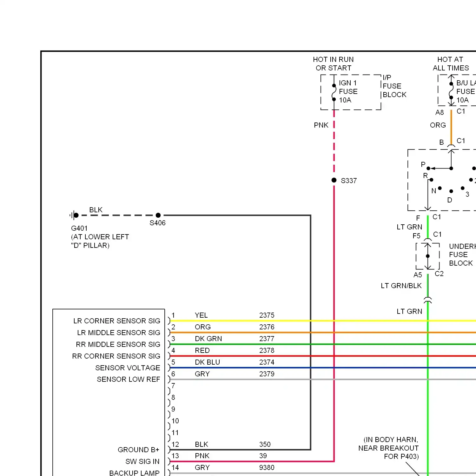Click connector terminal label A5
Viewport: 476px width, 476px height.
point(418,275)
